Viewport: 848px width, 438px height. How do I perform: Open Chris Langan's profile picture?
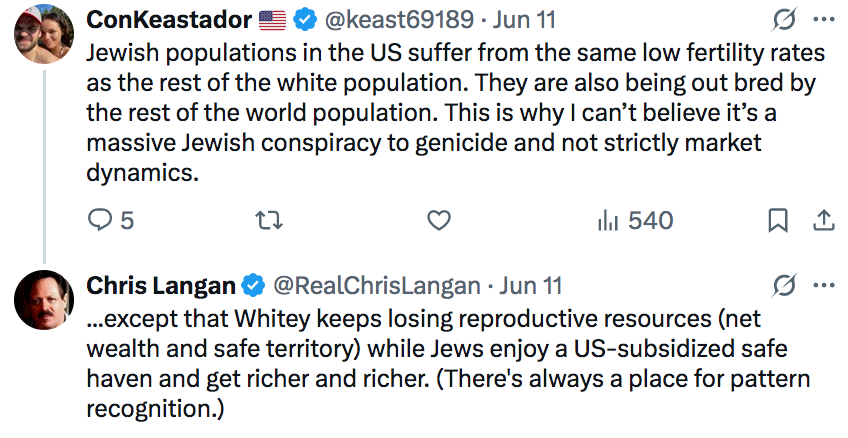(x=43, y=300)
